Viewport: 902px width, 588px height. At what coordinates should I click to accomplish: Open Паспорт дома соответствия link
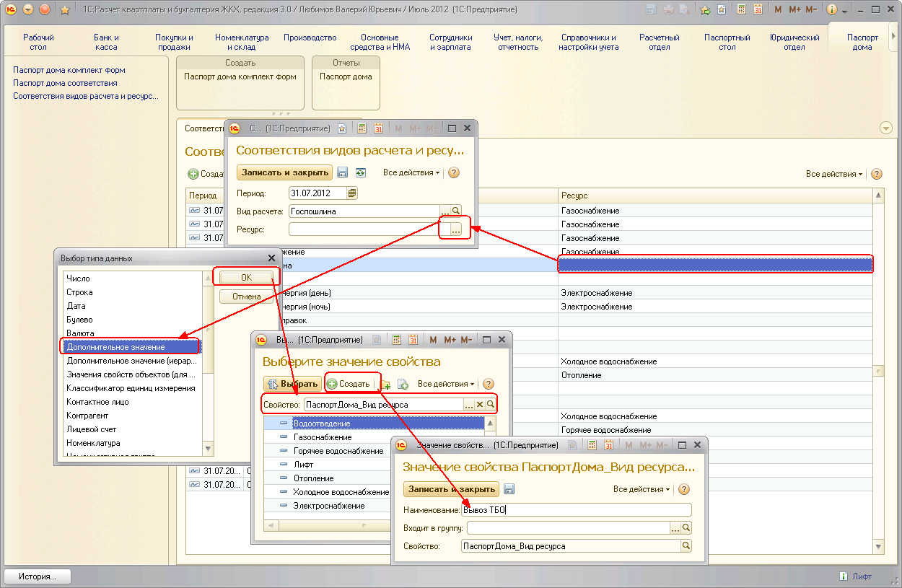click(x=65, y=83)
